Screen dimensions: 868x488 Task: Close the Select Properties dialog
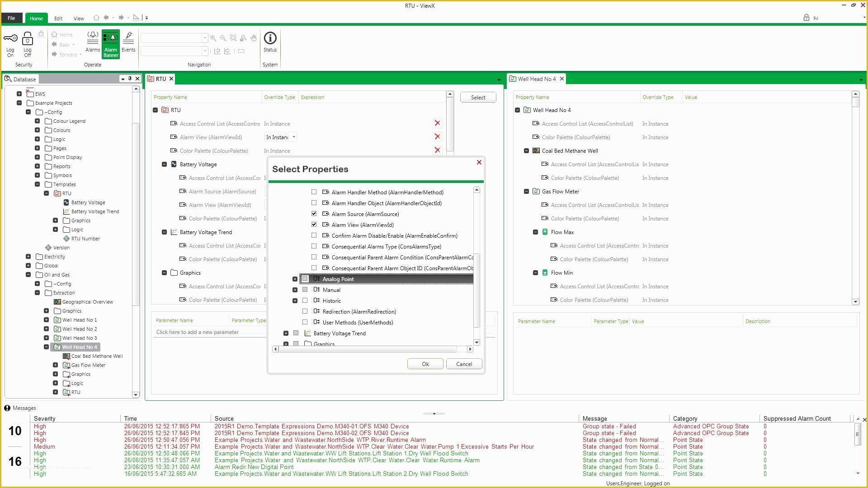479,162
